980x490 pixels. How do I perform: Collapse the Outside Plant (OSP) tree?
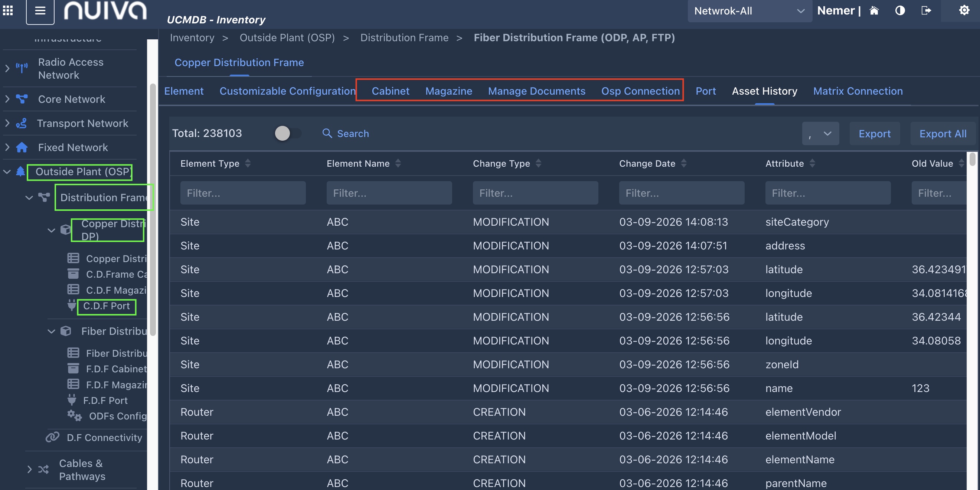click(x=7, y=171)
